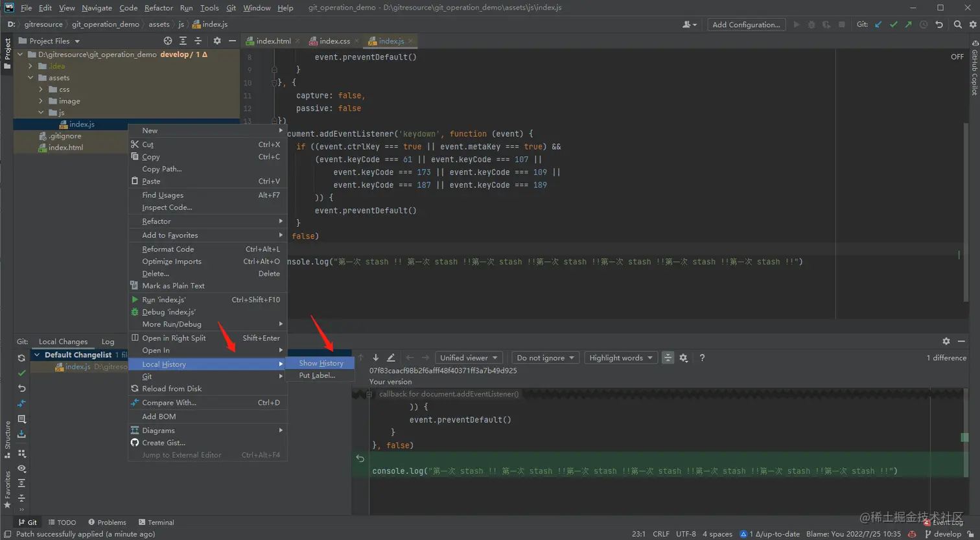The width and height of the screenshot is (980, 540).
Task: Toggle the Favorites tool window side tab
Action: [x=7, y=486]
